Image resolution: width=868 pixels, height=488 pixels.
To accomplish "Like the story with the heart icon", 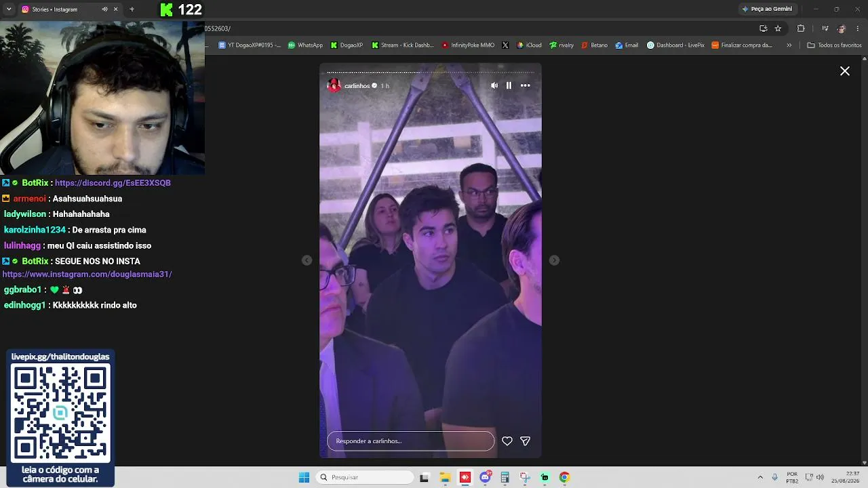I will tap(507, 441).
